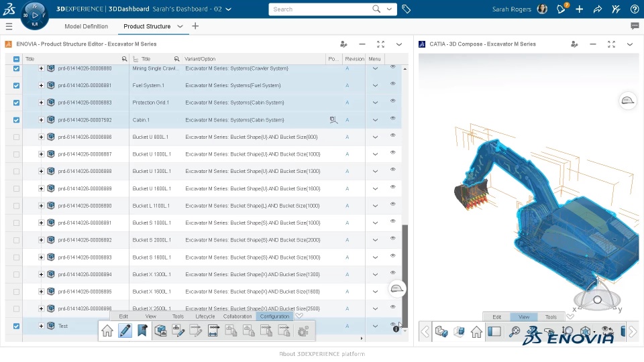Open the chat panel icon at right

point(635,26)
